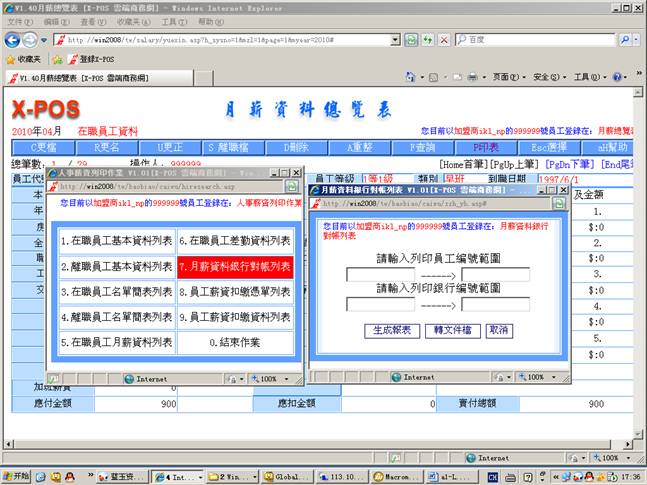Click the 取消 button in the dialog
The height and width of the screenshot is (485, 647).
pos(497,330)
